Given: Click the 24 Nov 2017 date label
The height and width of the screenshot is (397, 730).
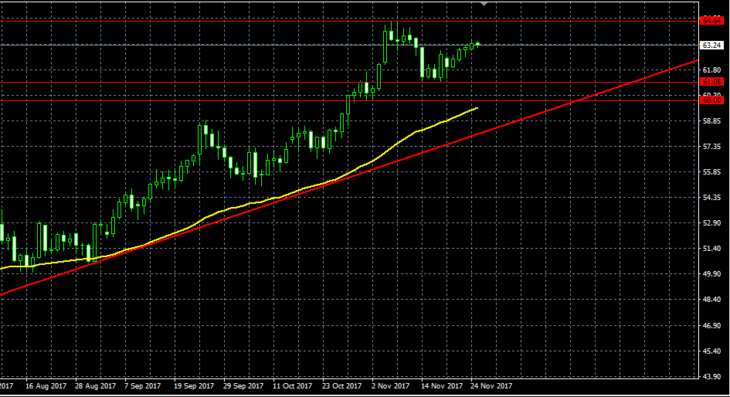Looking at the screenshot, I should pos(491,386).
